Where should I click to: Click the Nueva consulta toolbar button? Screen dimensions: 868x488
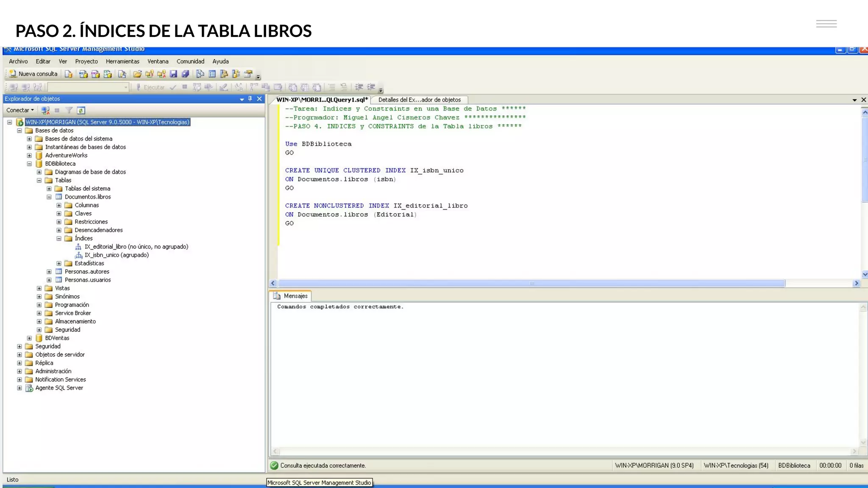(33, 74)
